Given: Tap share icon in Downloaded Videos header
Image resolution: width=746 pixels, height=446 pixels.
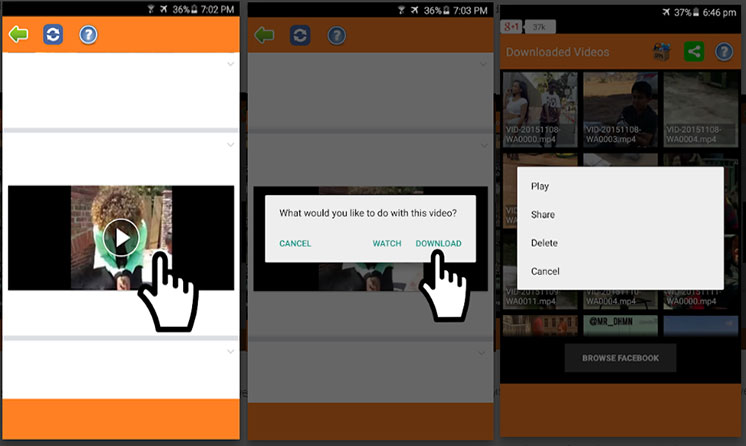Looking at the screenshot, I should pyautogui.click(x=693, y=51).
